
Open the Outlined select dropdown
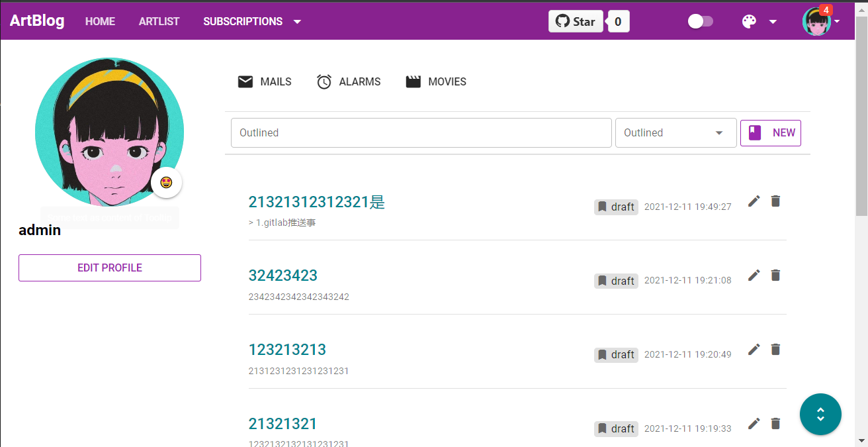click(676, 132)
